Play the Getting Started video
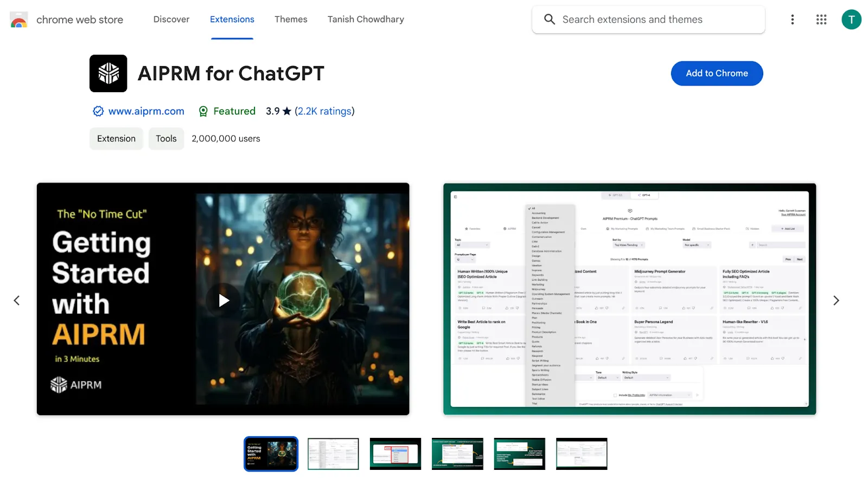 [x=224, y=300]
